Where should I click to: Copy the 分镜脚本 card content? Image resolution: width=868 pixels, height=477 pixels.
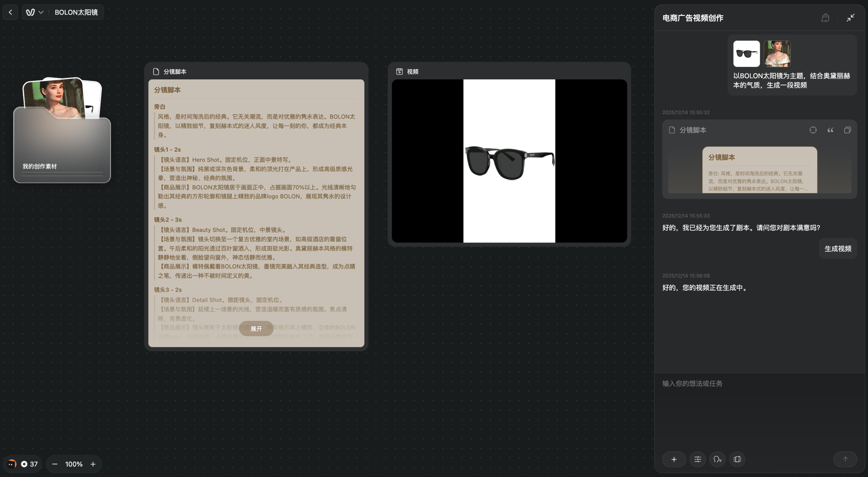coord(847,130)
